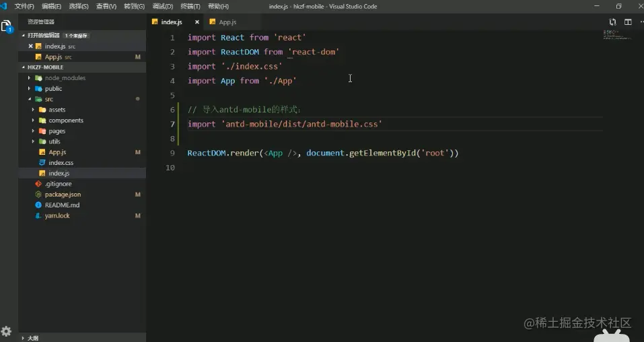Open README.md from explorer
Screen dimensions: 644x342
tap(82, 205)
